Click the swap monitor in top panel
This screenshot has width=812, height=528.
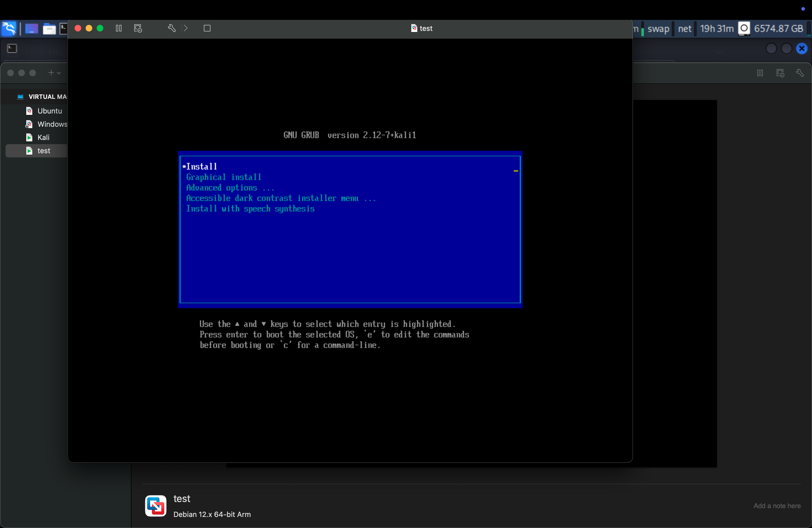[x=658, y=29]
